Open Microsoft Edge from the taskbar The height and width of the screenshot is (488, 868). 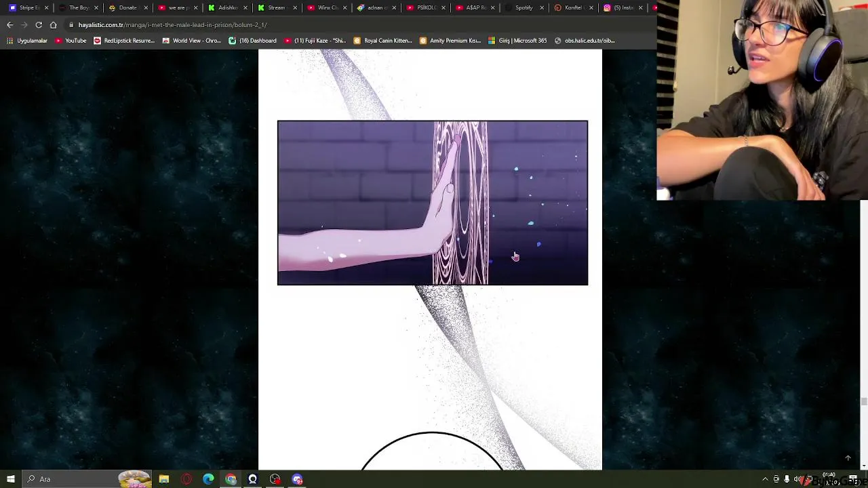coord(209,479)
